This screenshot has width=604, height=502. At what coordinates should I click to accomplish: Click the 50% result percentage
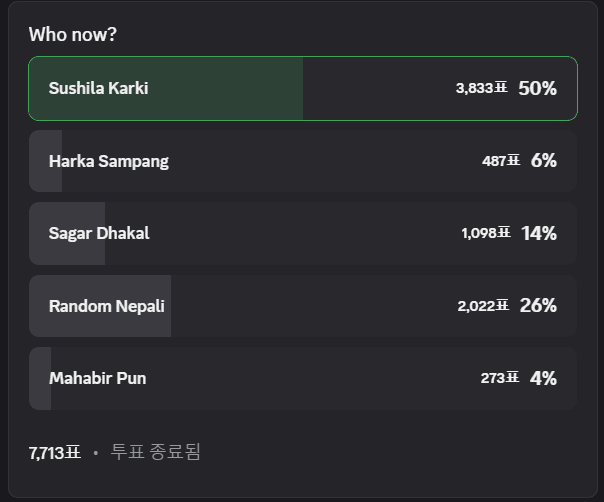(x=537, y=88)
